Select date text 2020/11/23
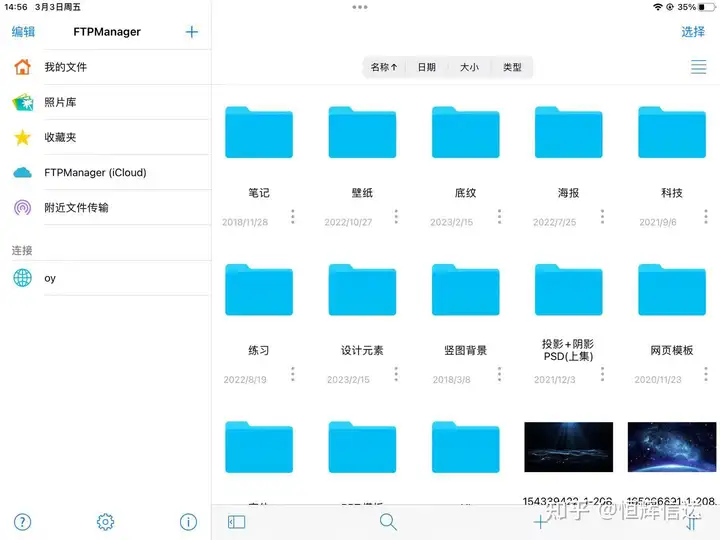This screenshot has width=720, height=540. point(658,380)
